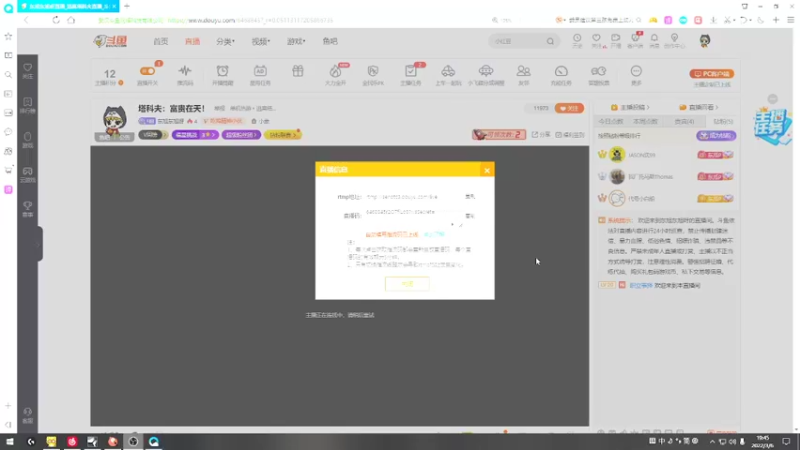
Task: Open the car ride-together icon
Action: click(448, 74)
